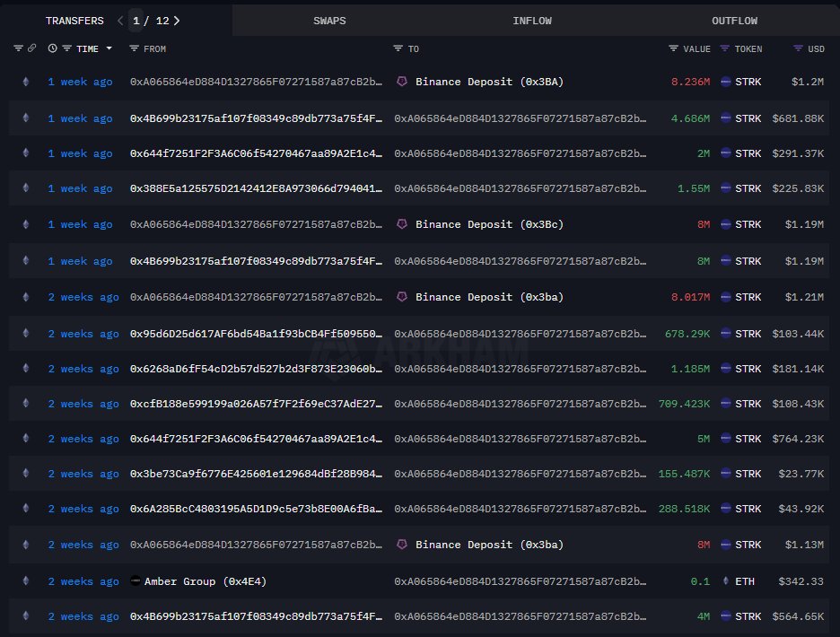Click the 1 week ago time in the 1.55M row
Screen dimensions: 840x637
coord(80,188)
